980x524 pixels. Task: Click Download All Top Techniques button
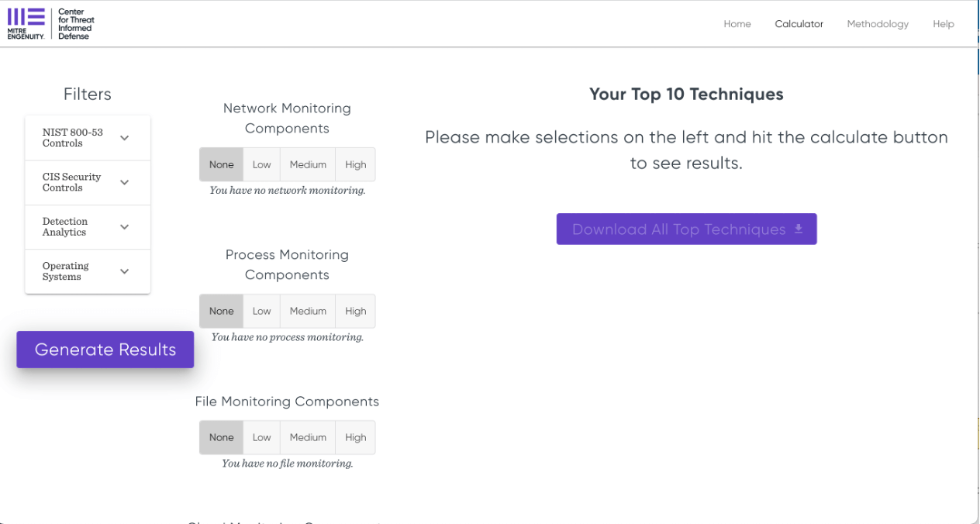pos(686,229)
